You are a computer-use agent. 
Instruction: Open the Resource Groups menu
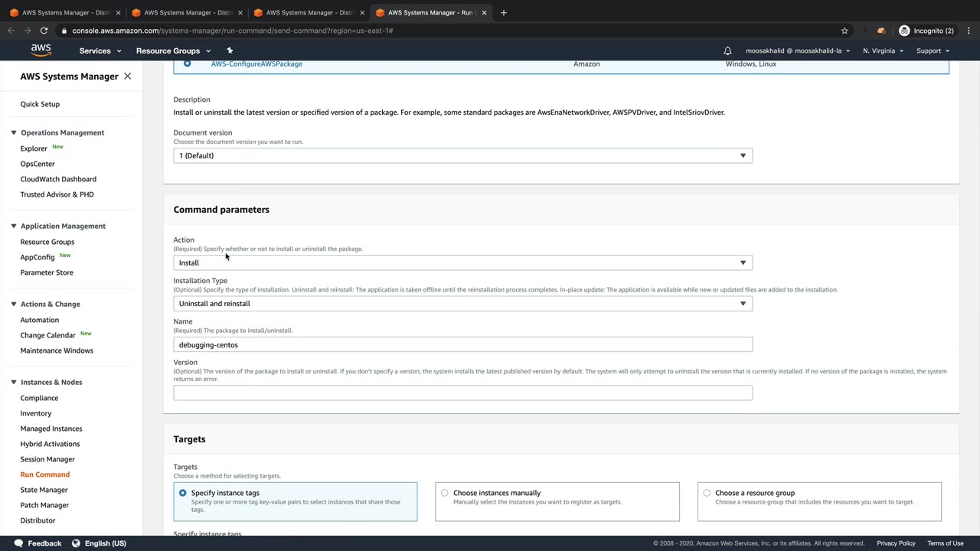pos(172,51)
